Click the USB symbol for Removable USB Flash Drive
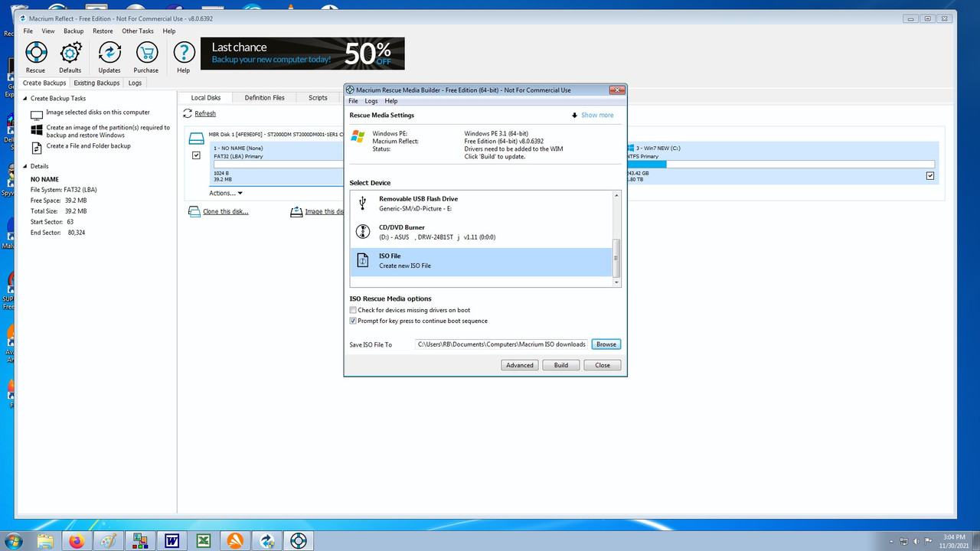This screenshot has width=980, height=551. coord(363,203)
